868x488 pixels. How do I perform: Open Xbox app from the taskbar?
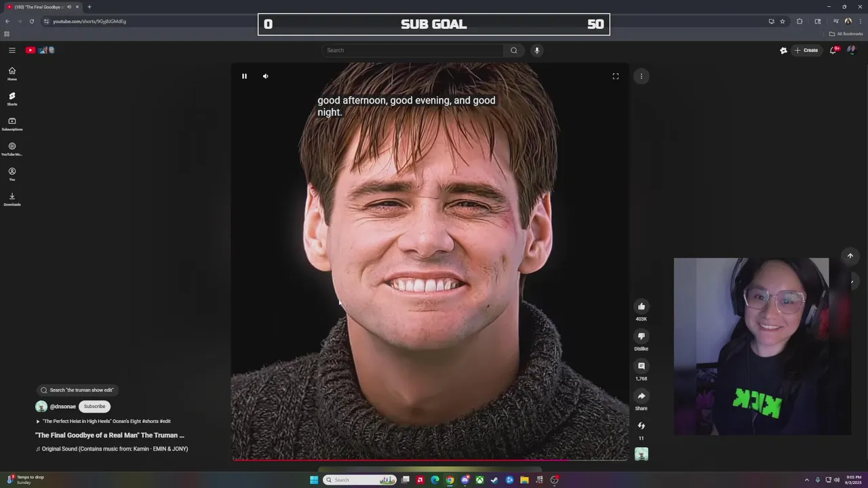[x=479, y=480]
